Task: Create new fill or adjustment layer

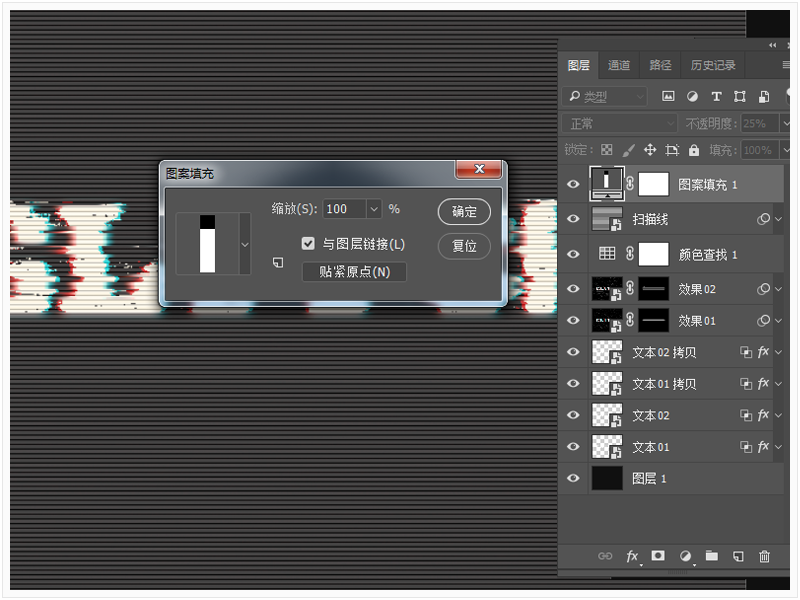Action: (686, 556)
